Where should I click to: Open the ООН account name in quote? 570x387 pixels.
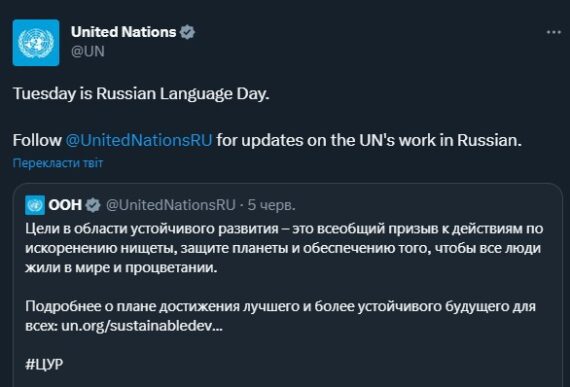click(65, 205)
